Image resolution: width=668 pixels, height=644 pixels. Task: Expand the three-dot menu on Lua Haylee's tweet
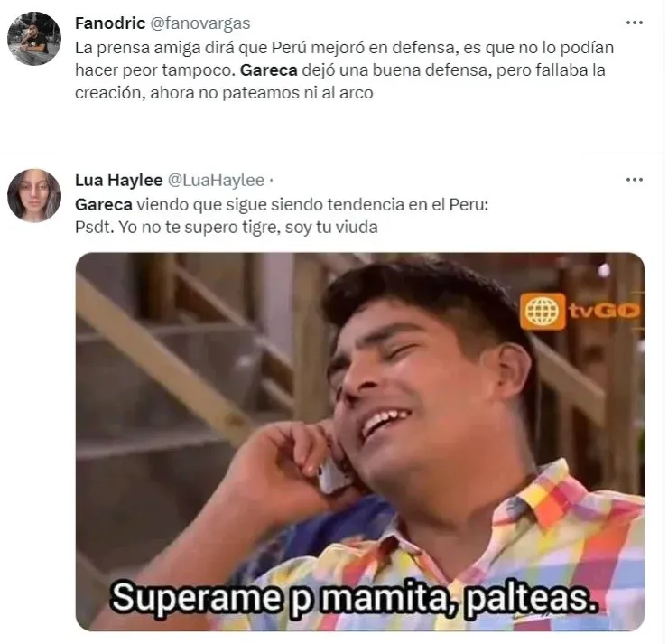[634, 180]
